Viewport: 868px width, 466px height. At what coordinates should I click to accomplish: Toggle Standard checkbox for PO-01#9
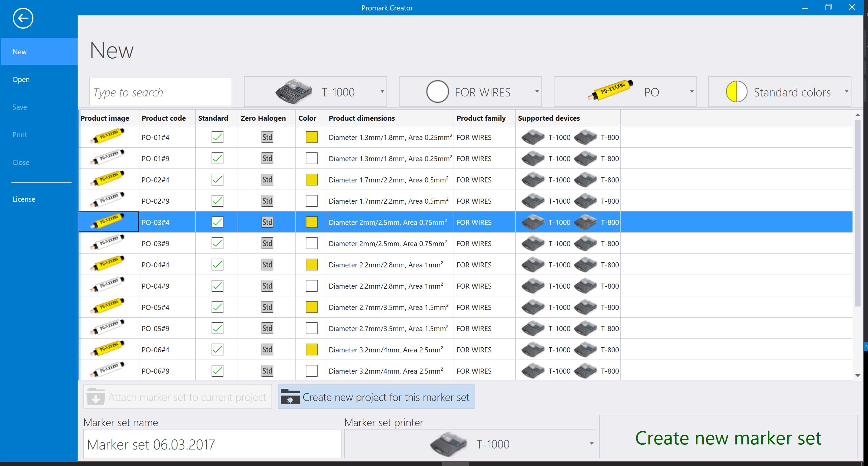point(217,158)
